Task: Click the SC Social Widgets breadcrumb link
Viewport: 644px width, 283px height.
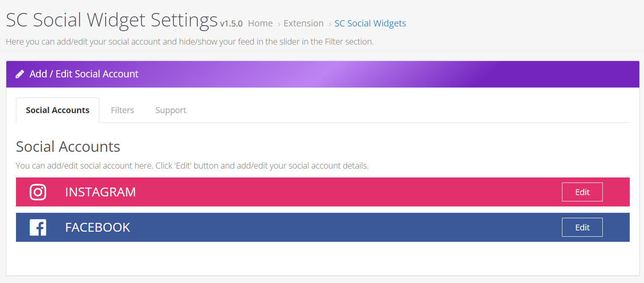Action: coord(370,24)
